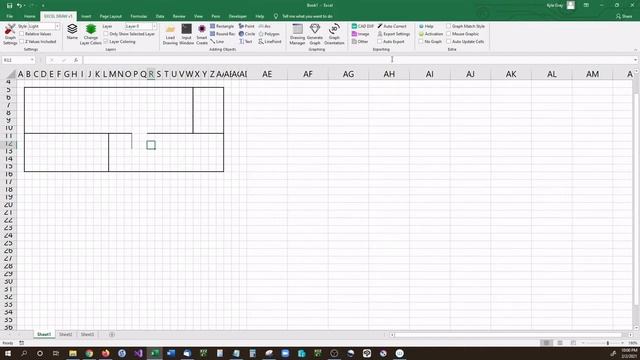Open Quick Access Toolbar customize arrow

tap(43, 5)
